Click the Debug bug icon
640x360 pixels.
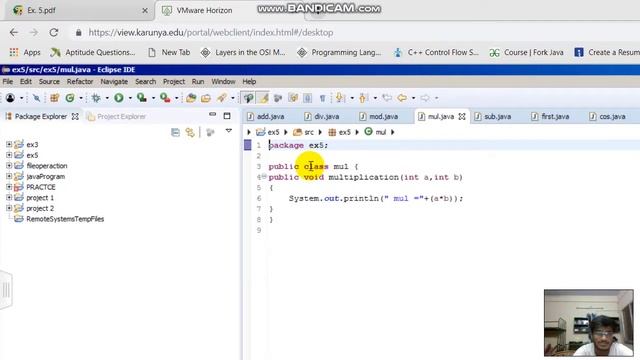point(96,98)
